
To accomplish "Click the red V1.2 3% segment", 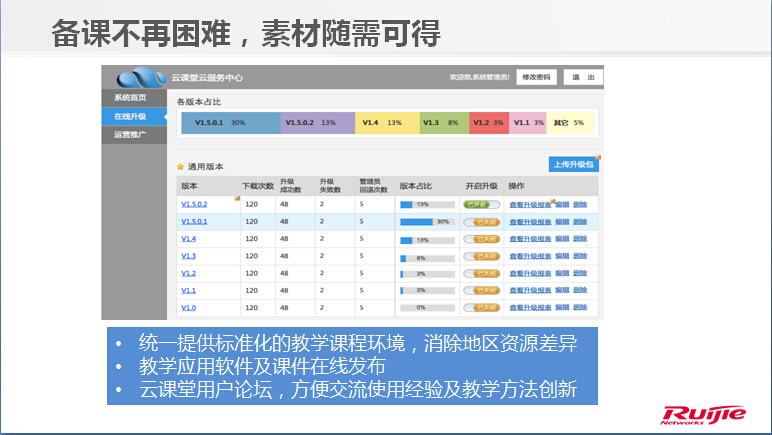I will coord(488,122).
